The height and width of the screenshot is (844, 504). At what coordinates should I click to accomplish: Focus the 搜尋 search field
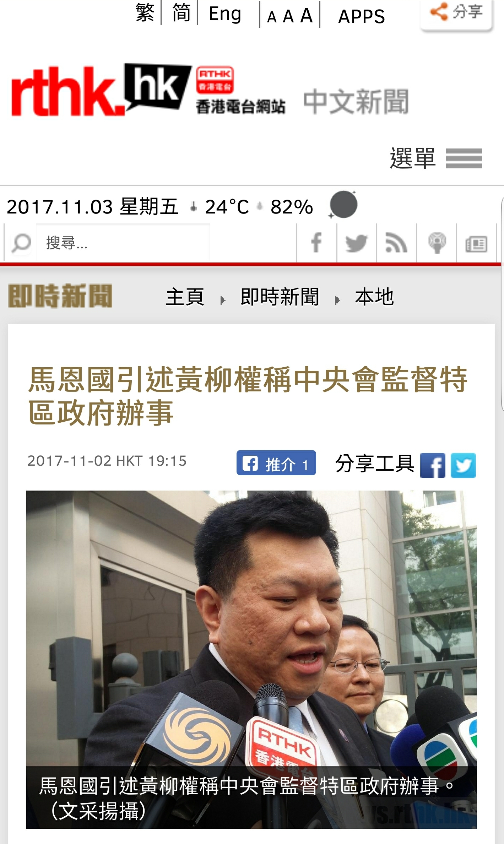click(123, 243)
